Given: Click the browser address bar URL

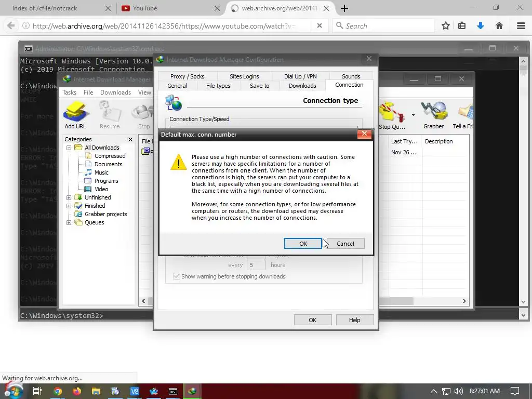Looking at the screenshot, I should point(164,26).
